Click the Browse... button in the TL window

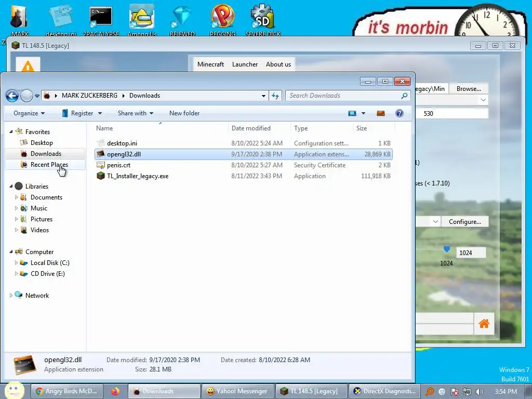pyautogui.click(x=469, y=88)
